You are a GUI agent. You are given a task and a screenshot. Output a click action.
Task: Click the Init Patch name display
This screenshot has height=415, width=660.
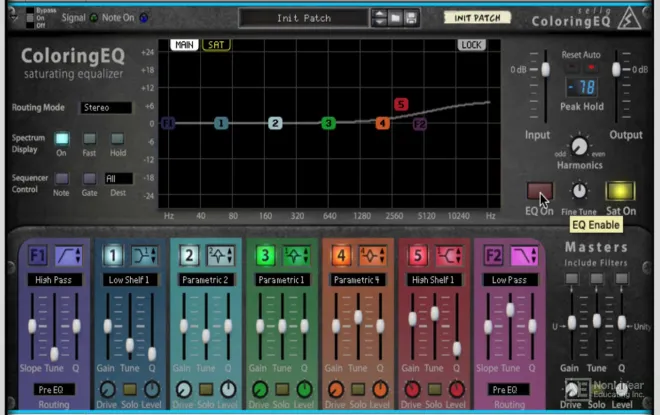click(x=303, y=18)
